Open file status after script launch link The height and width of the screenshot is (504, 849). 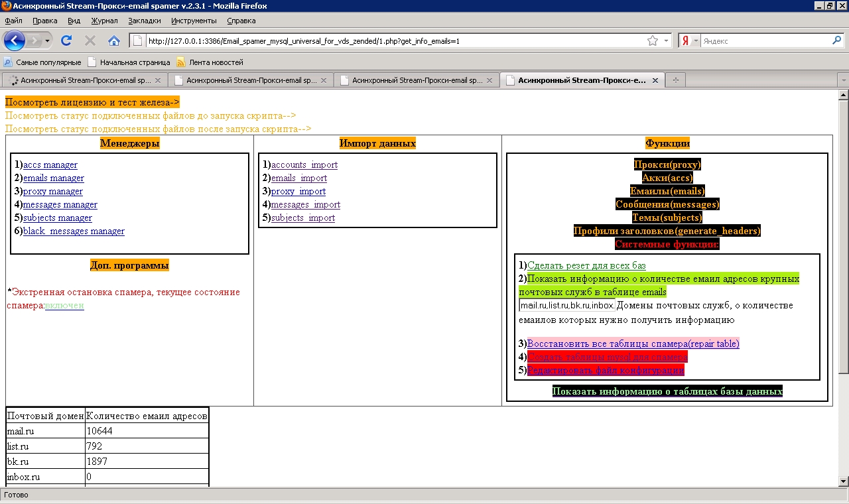tap(158, 129)
